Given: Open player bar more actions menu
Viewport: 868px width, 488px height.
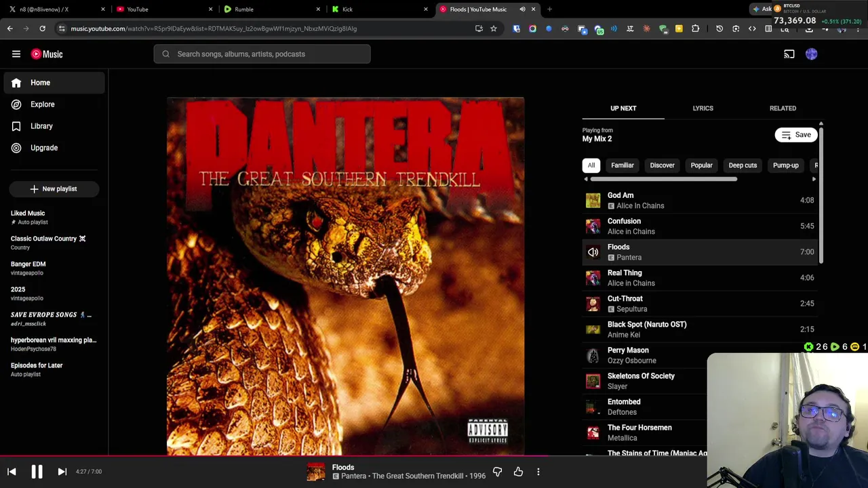Looking at the screenshot, I should pyautogui.click(x=538, y=472).
